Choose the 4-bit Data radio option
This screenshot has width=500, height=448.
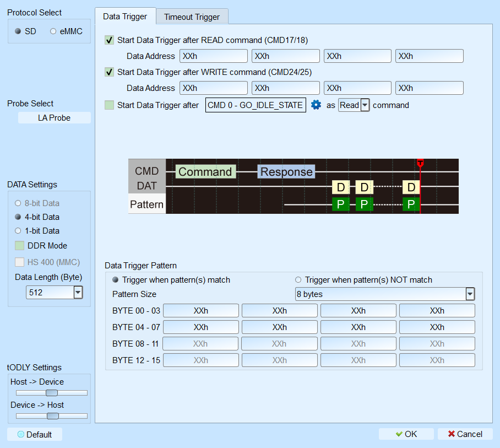[x=18, y=217]
